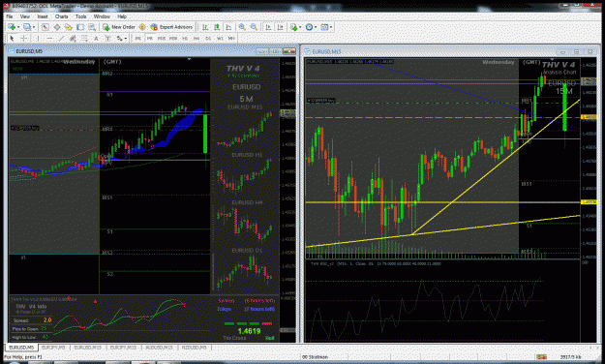
Task: Click the New Order button
Action: point(119,27)
